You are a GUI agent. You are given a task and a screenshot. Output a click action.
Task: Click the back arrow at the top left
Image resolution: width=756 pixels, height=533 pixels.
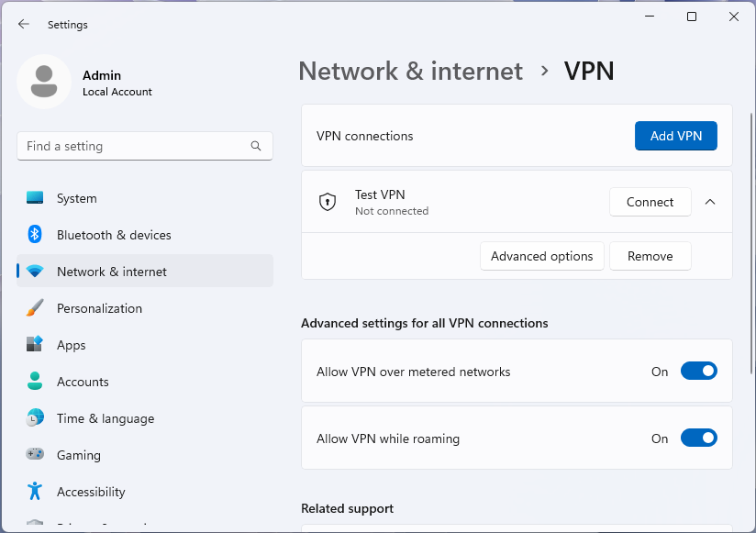[x=23, y=24]
